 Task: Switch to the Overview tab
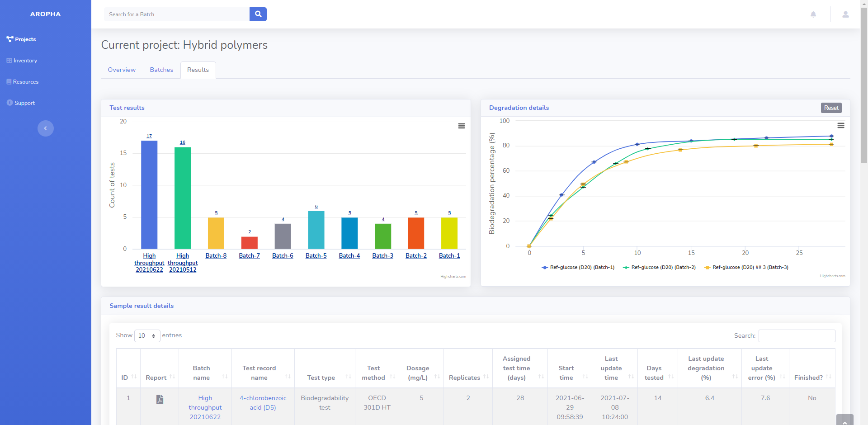click(122, 70)
